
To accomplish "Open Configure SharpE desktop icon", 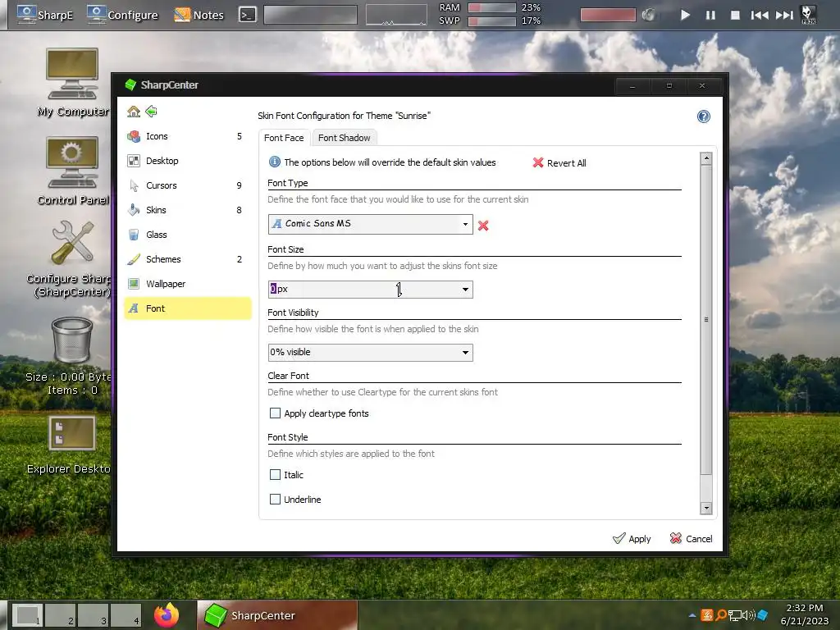I will [72, 260].
